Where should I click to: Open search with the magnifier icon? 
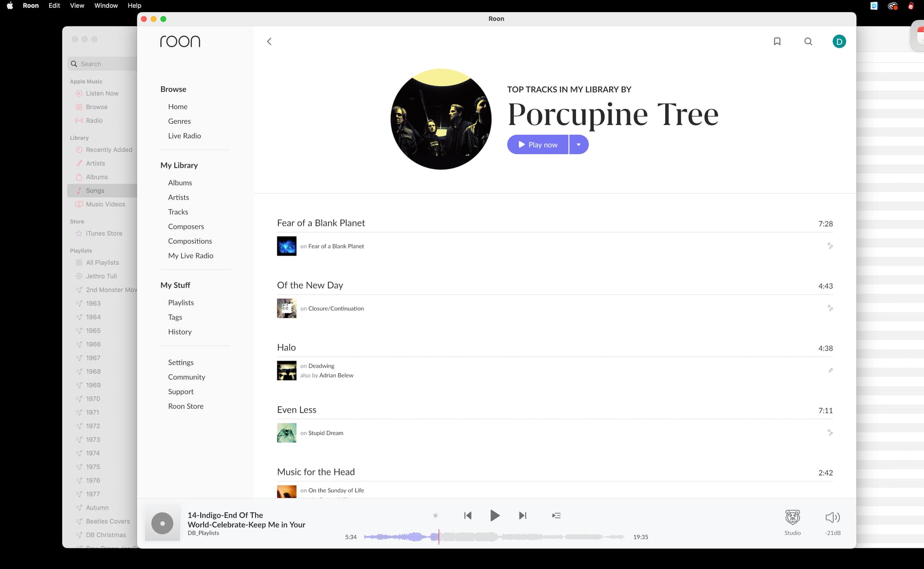point(808,41)
